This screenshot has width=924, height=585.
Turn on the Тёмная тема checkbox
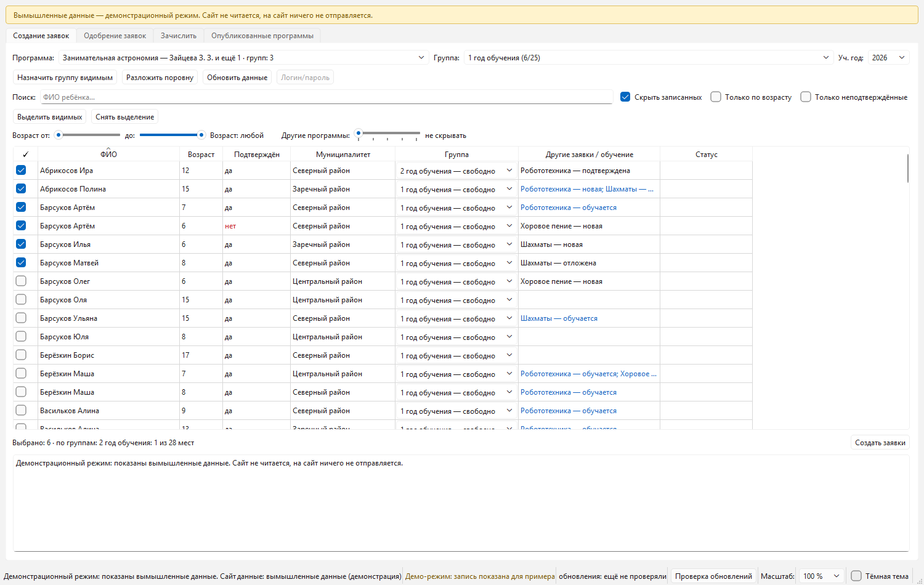tap(856, 576)
